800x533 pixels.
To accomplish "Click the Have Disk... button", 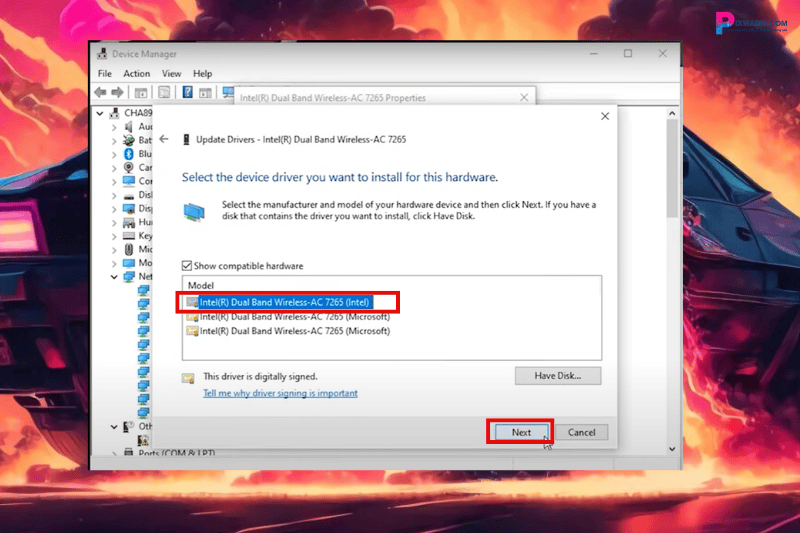I will 558,376.
